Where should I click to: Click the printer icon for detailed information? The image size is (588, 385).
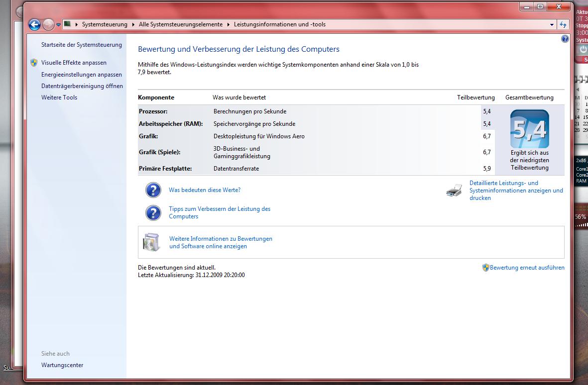(x=454, y=190)
